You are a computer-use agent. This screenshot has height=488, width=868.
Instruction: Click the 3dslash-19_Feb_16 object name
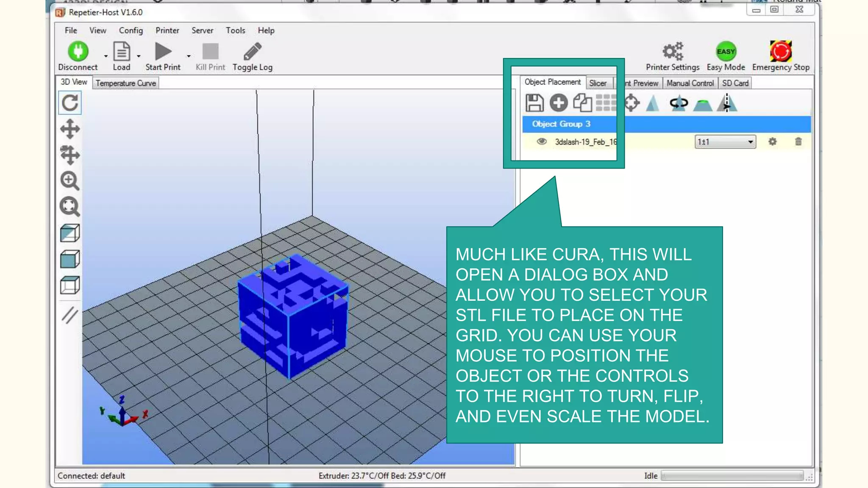pyautogui.click(x=586, y=142)
